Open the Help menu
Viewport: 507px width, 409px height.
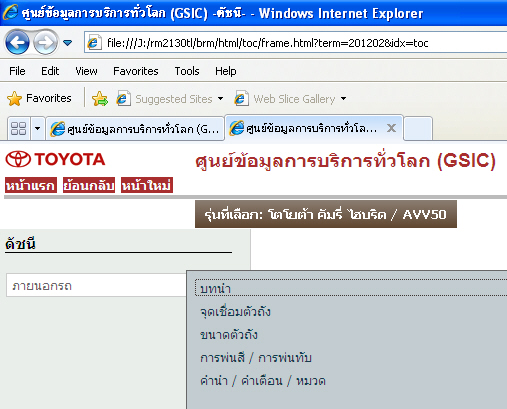(x=226, y=71)
